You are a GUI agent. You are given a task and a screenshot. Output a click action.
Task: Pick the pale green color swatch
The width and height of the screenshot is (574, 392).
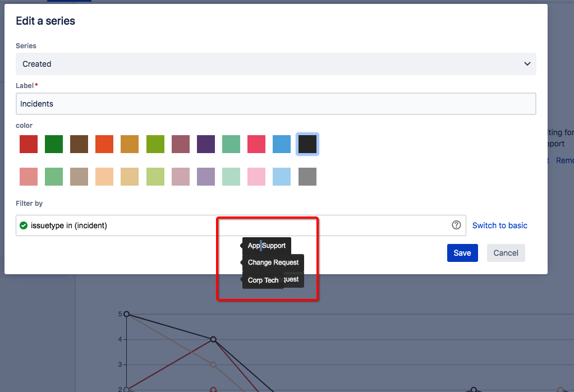pos(54,177)
